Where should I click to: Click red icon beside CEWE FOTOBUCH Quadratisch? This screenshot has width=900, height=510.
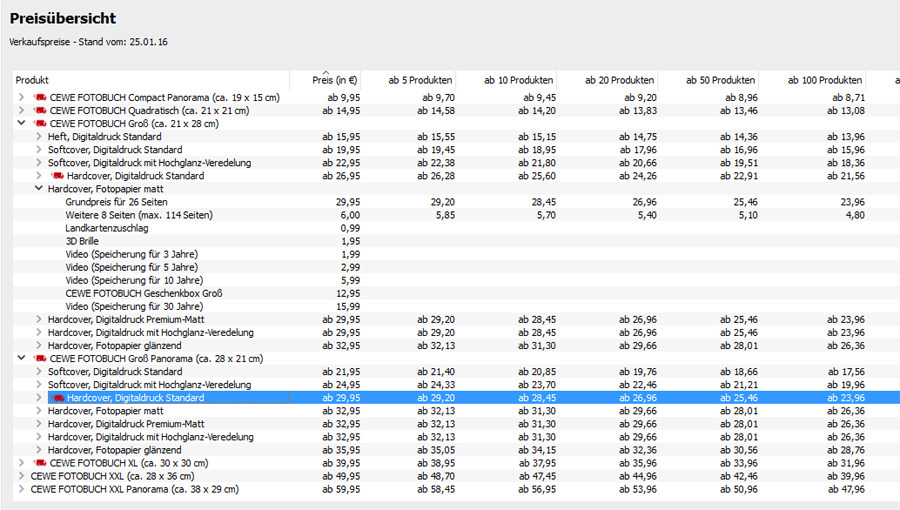click(x=41, y=111)
